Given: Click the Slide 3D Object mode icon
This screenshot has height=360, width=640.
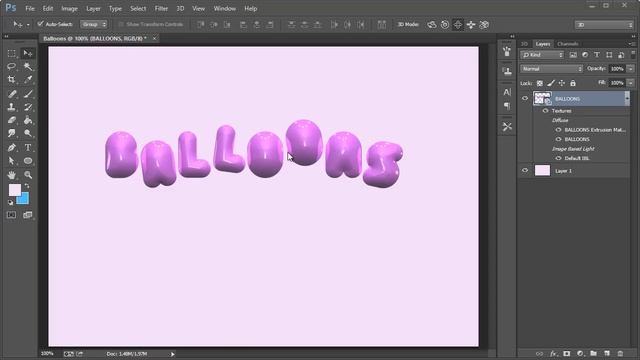Looking at the screenshot, I should pyautogui.click(x=471, y=25).
